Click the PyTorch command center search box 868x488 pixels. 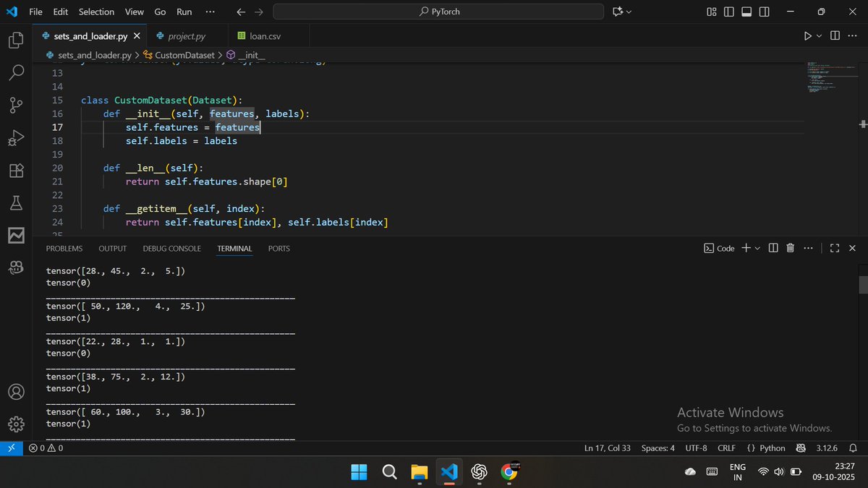click(438, 12)
